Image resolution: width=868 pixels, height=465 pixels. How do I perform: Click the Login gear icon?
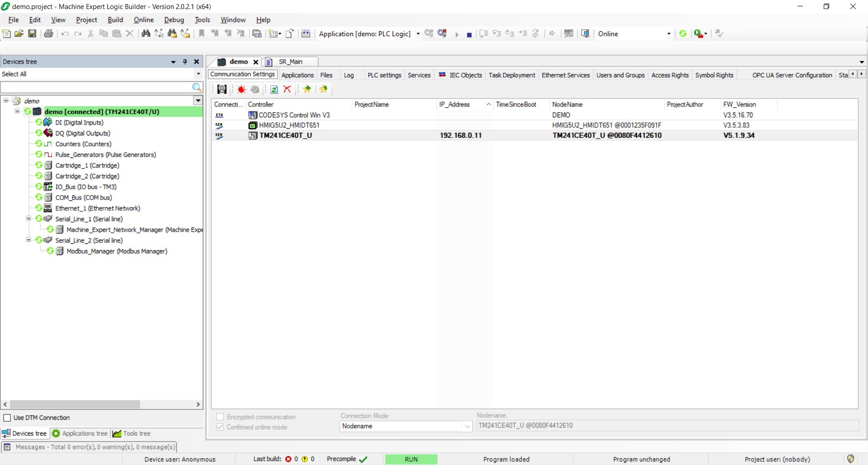click(x=429, y=33)
